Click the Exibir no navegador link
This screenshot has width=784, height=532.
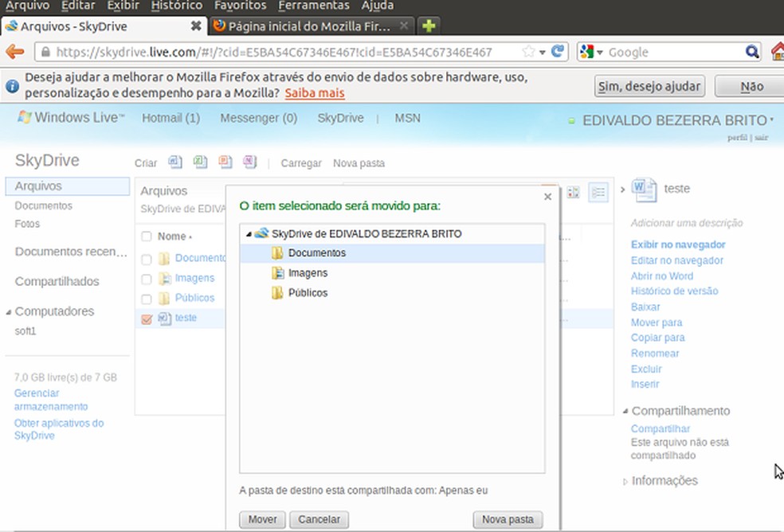pyautogui.click(x=677, y=244)
